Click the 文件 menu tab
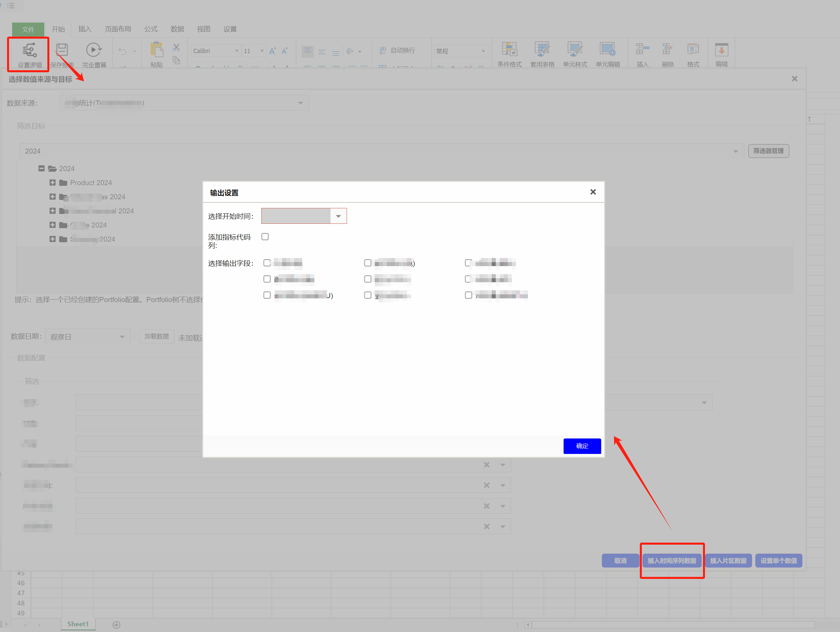The height and width of the screenshot is (632, 840). 27,29
